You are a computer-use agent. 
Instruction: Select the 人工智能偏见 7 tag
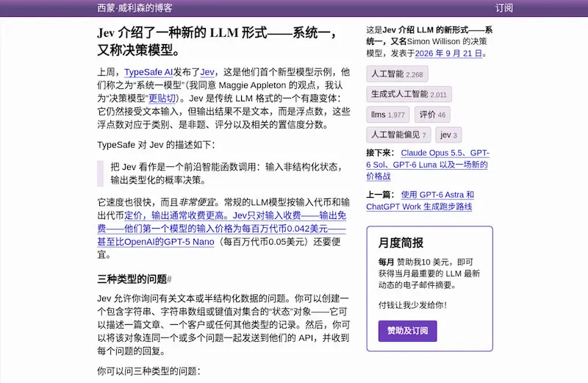point(398,135)
